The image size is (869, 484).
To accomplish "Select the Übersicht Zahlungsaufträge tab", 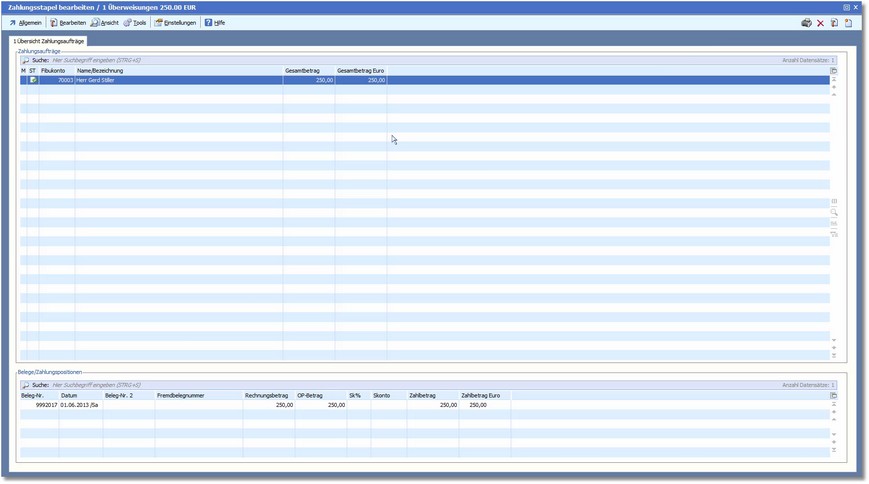I will (49, 41).
